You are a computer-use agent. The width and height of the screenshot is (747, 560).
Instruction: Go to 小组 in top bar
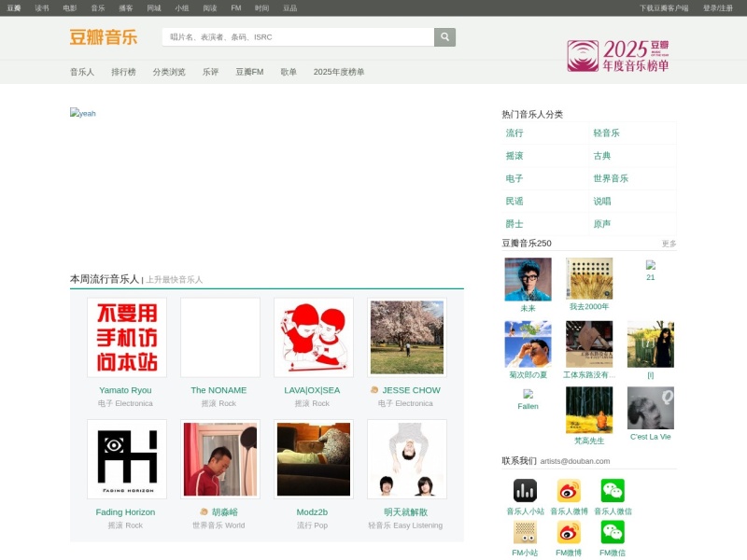182,8
